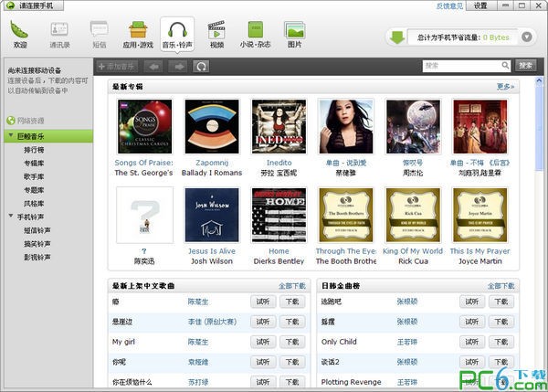Select 短信铃声 in the sidebar
The image size is (548, 392).
tap(37, 230)
